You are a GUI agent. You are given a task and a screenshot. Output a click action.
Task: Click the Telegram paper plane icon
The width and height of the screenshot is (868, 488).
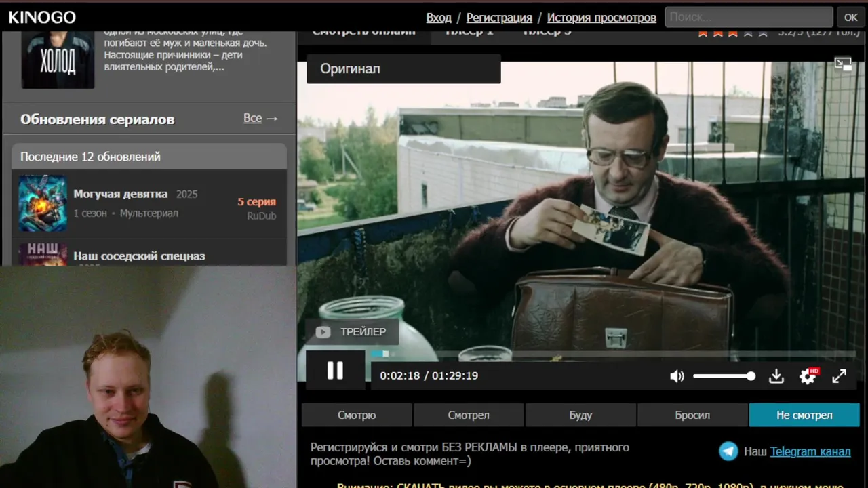728,451
